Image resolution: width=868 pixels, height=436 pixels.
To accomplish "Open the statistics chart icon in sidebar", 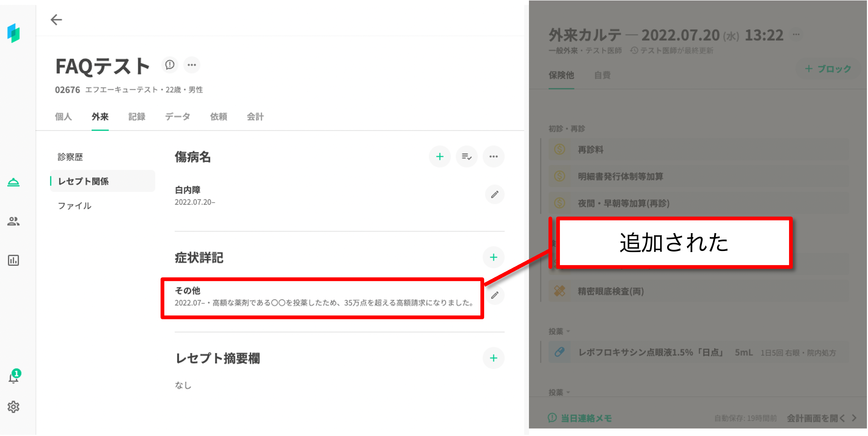I will [x=14, y=260].
